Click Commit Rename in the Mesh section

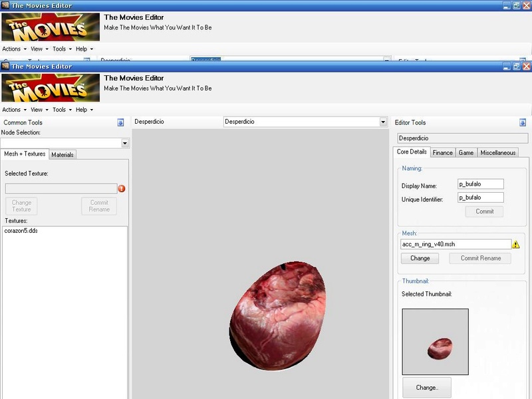pos(480,258)
